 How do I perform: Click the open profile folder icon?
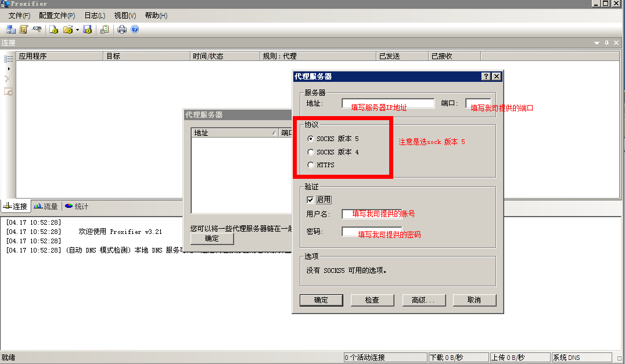coord(68,29)
